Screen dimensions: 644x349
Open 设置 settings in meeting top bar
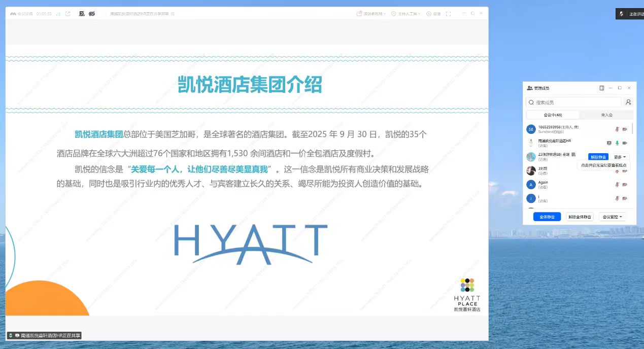click(434, 14)
